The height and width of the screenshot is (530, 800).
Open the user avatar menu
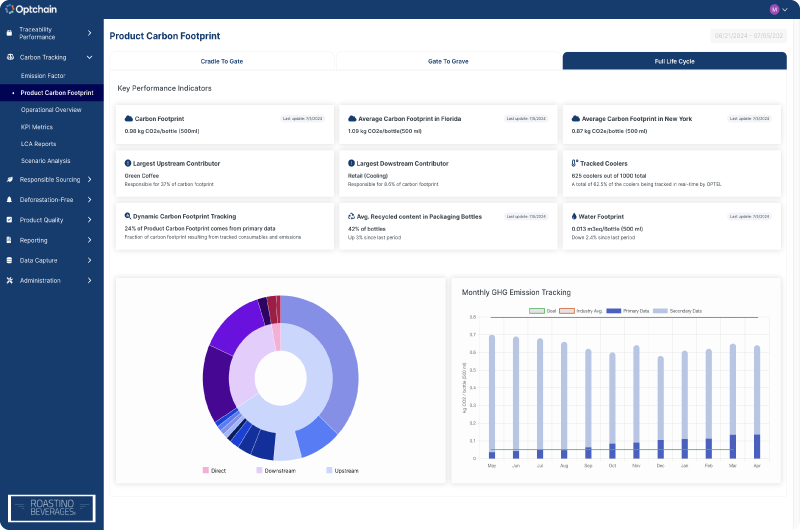tap(774, 9)
